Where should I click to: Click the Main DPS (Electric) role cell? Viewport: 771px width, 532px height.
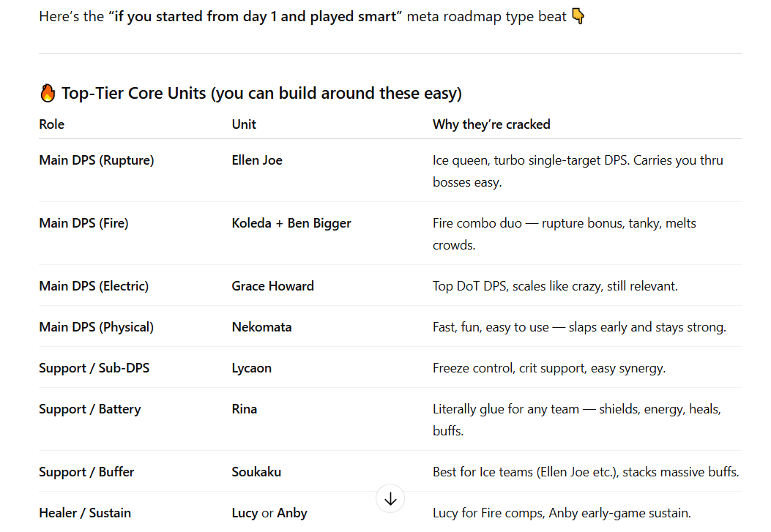click(94, 286)
